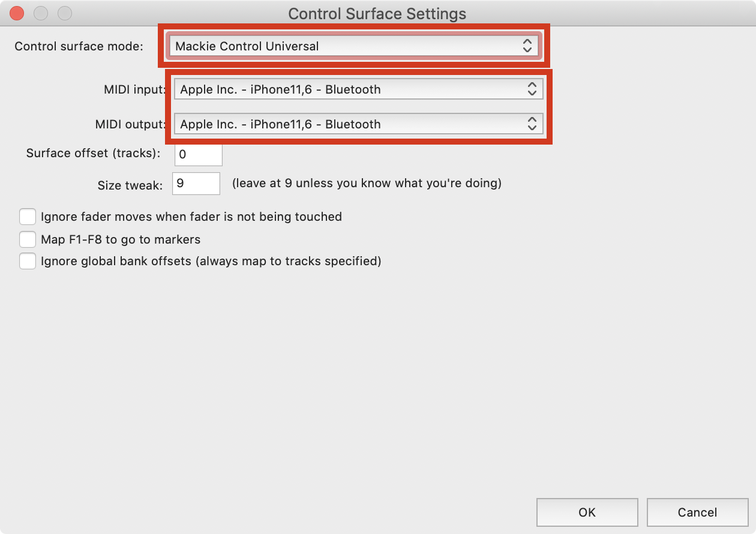Image resolution: width=756 pixels, height=534 pixels.
Task: Click the stepper arrows on MIDI input selector
Action: point(532,89)
